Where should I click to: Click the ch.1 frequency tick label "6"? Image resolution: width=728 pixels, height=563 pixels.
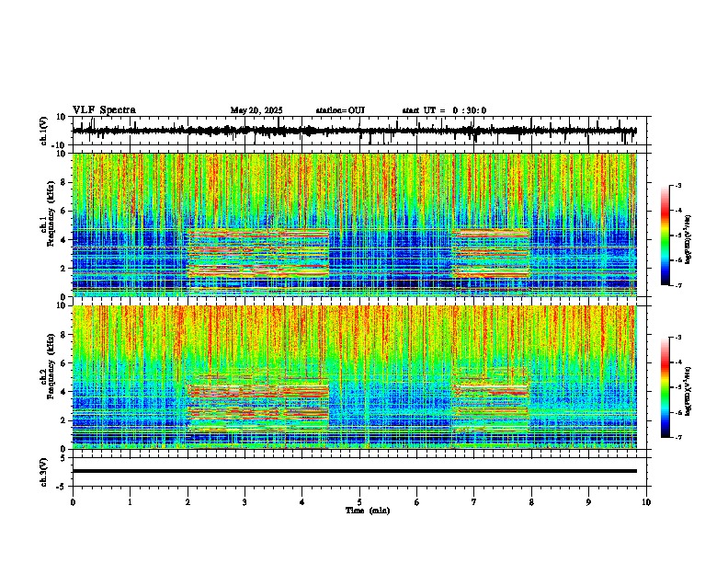click(x=64, y=211)
